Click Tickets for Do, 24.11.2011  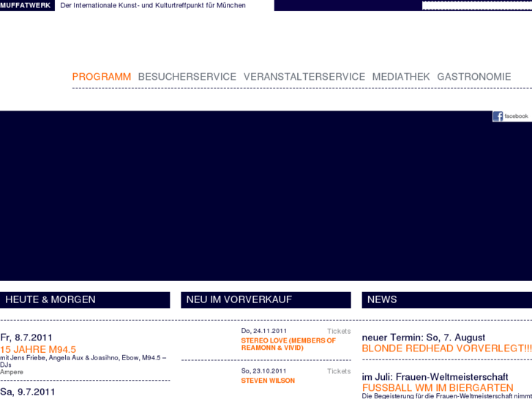point(339,331)
